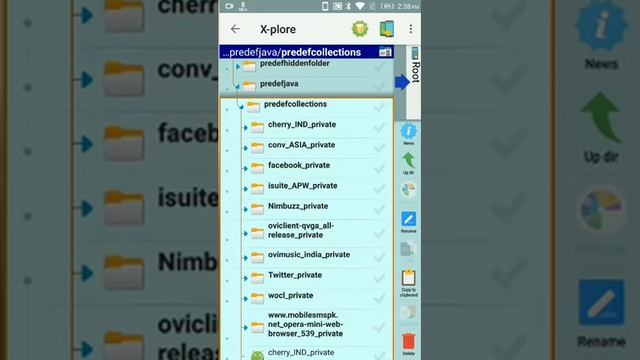Mark the checkmark for Twitter_private
The width and height of the screenshot is (640, 360).
(x=379, y=278)
